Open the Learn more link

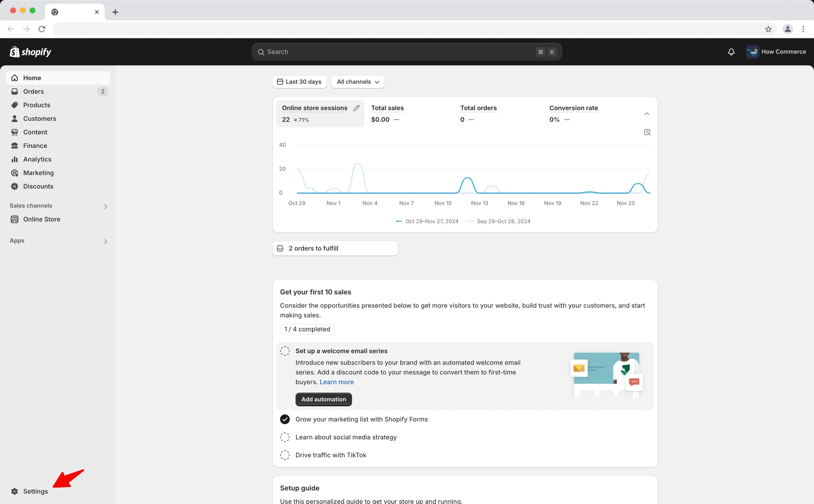[336, 382]
